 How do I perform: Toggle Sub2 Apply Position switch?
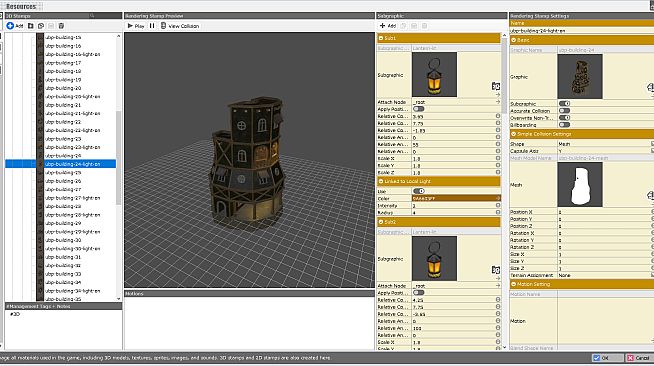[418, 293]
